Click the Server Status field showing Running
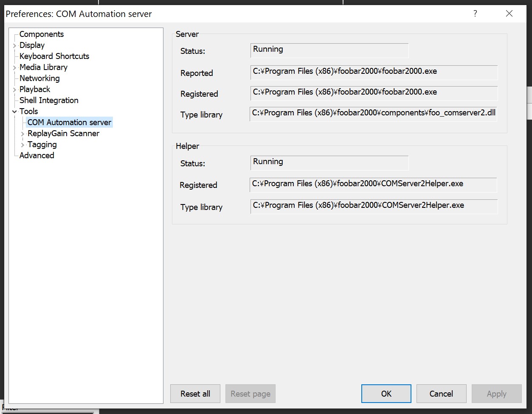The height and width of the screenshot is (414, 532). pyautogui.click(x=329, y=50)
